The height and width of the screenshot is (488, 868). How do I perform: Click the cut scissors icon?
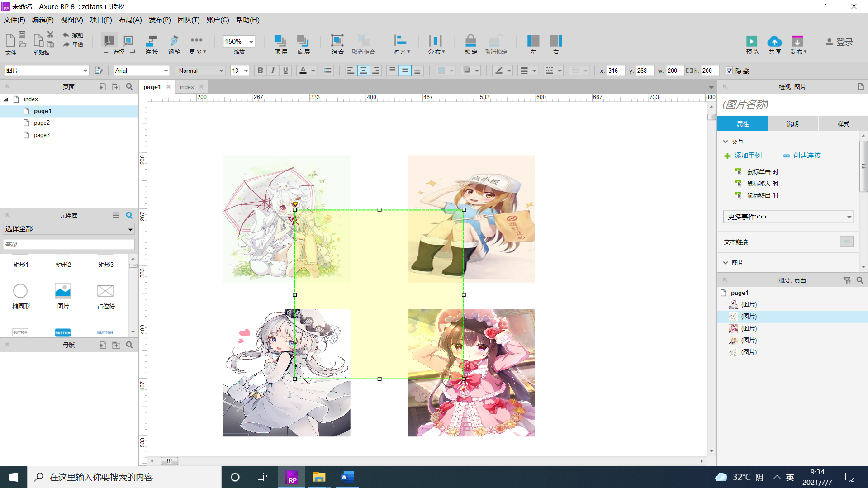point(50,34)
